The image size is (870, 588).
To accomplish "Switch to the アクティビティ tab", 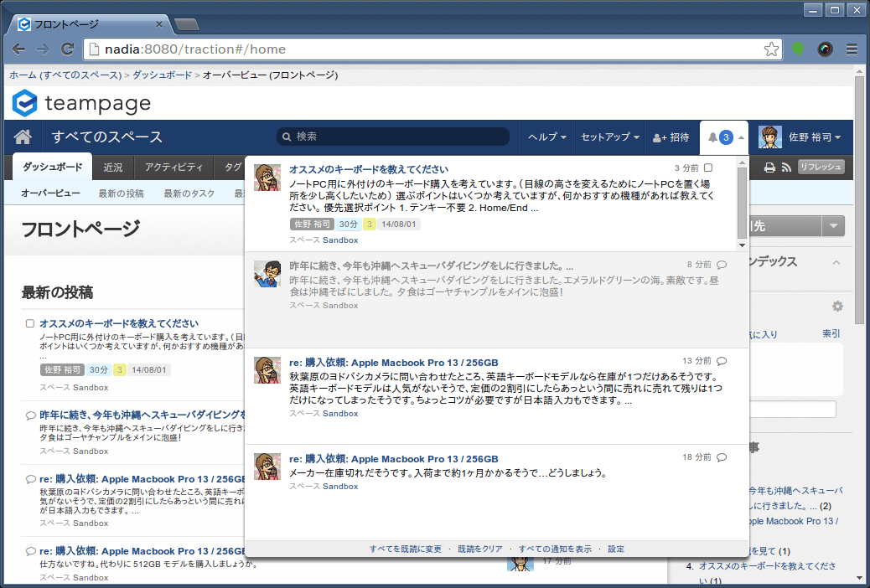I will pos(173,167).
